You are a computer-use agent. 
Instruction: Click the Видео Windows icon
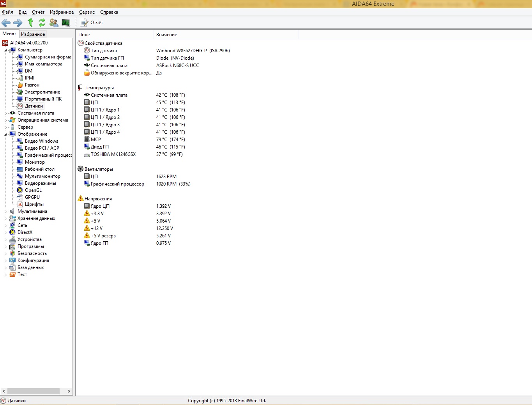pos(20,141)
